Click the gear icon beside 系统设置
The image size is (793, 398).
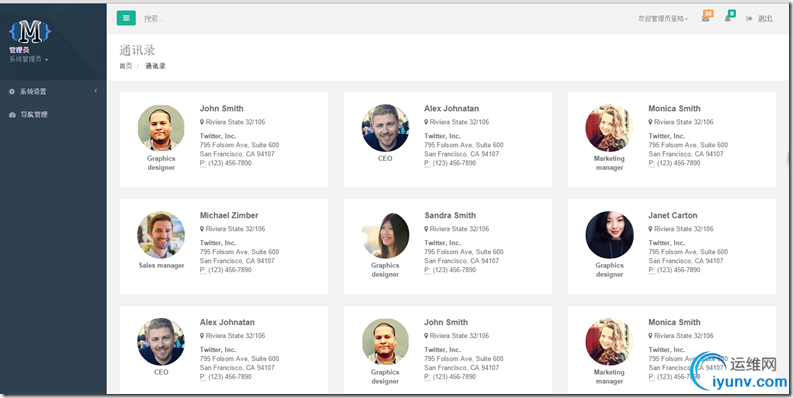12,92
